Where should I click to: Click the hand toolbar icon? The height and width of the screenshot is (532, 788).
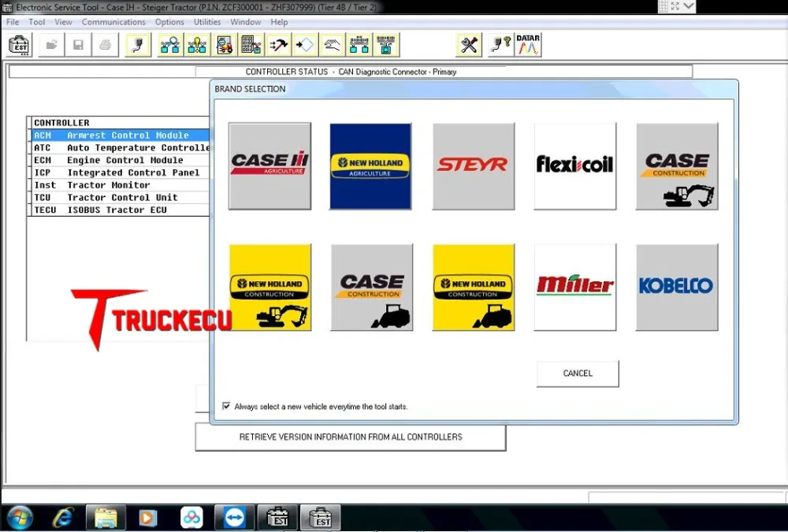pyautogui.click(x=333, y=45)
